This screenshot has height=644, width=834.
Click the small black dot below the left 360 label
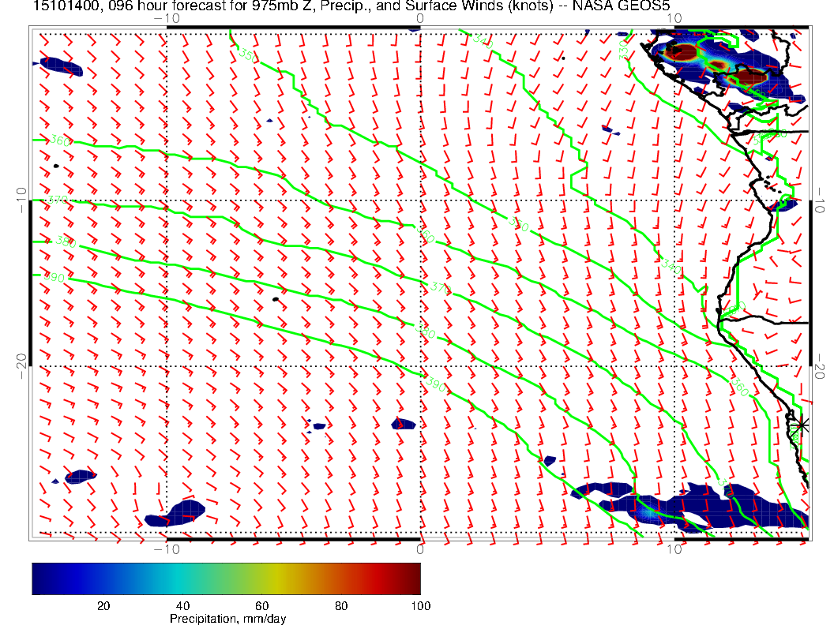click(x=56, y=166)
